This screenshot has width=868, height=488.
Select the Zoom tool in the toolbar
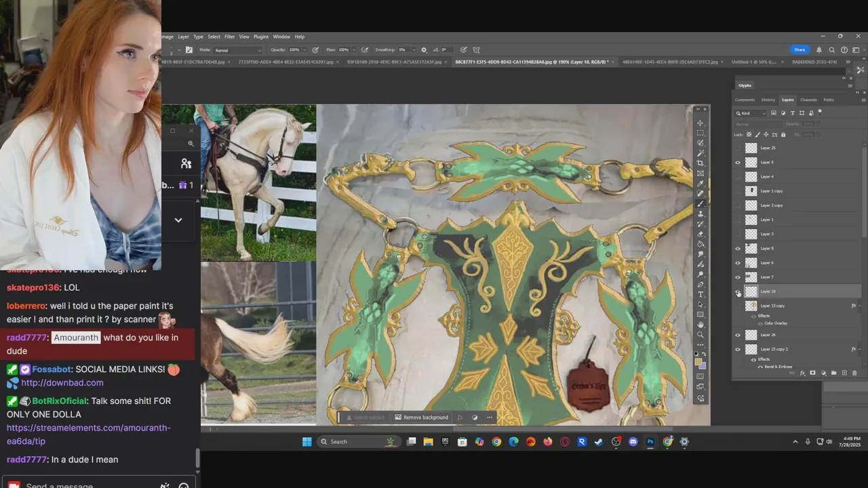701,335
